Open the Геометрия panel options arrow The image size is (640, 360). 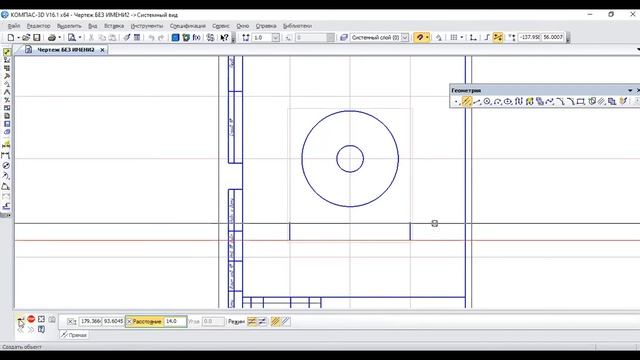click(x=630, y=90)
